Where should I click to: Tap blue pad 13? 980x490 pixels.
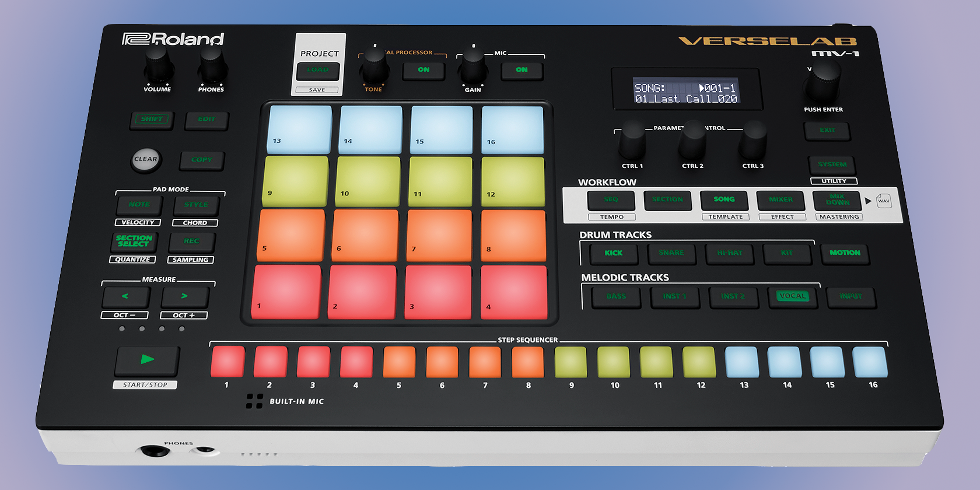tap(300, 128)
